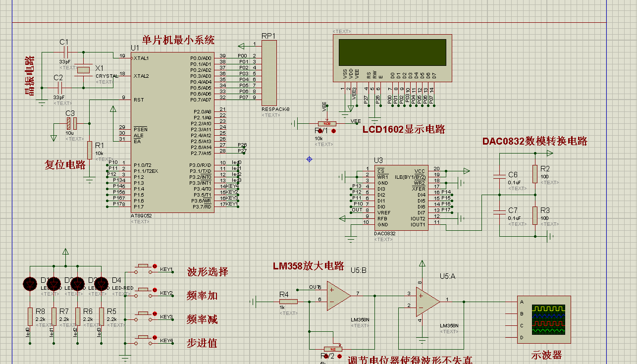Click the '单片机最小系统' title text
637x364 pixels.
(178, 40)
